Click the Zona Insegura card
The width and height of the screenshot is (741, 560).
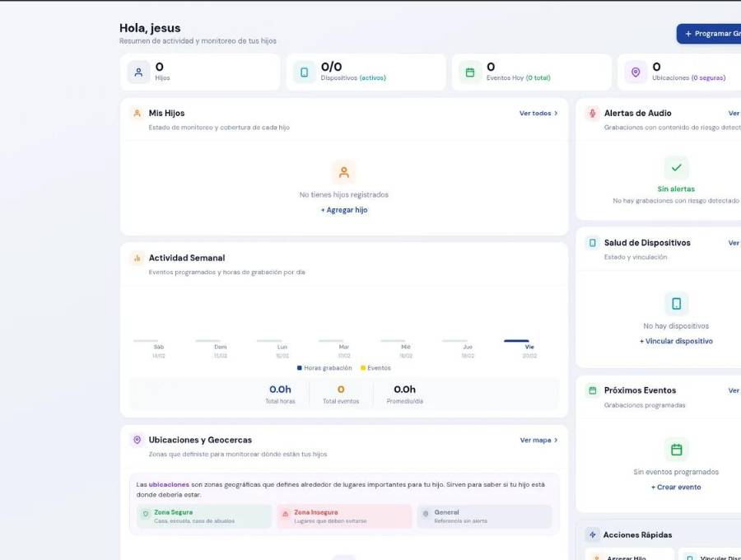[x=344, y=516]
